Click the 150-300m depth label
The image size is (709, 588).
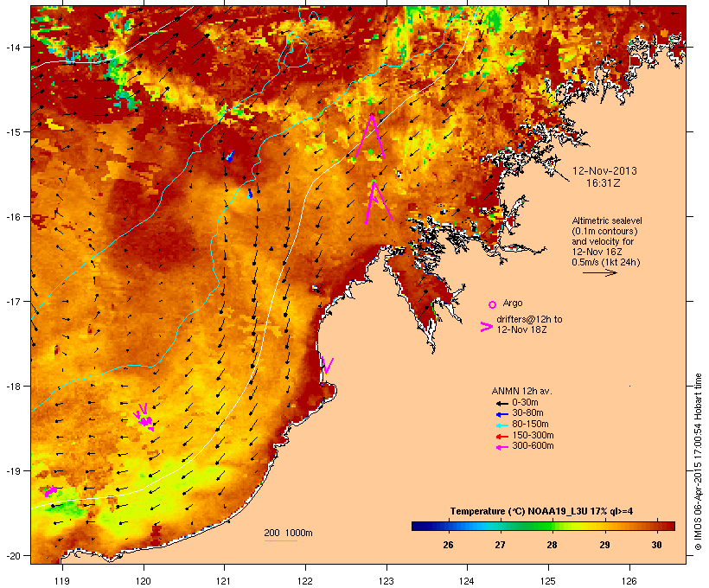(533, 435)
